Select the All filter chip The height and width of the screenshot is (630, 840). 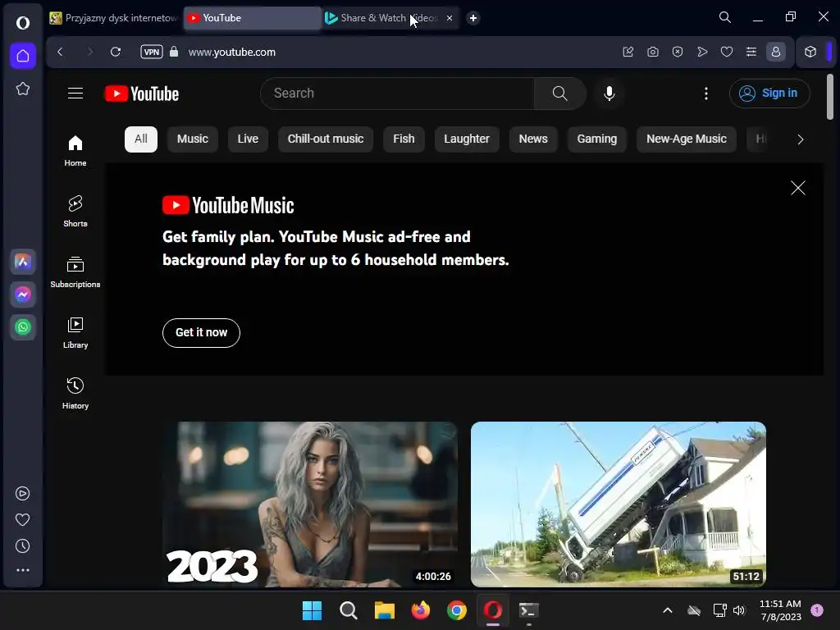(x=141, y=139)
